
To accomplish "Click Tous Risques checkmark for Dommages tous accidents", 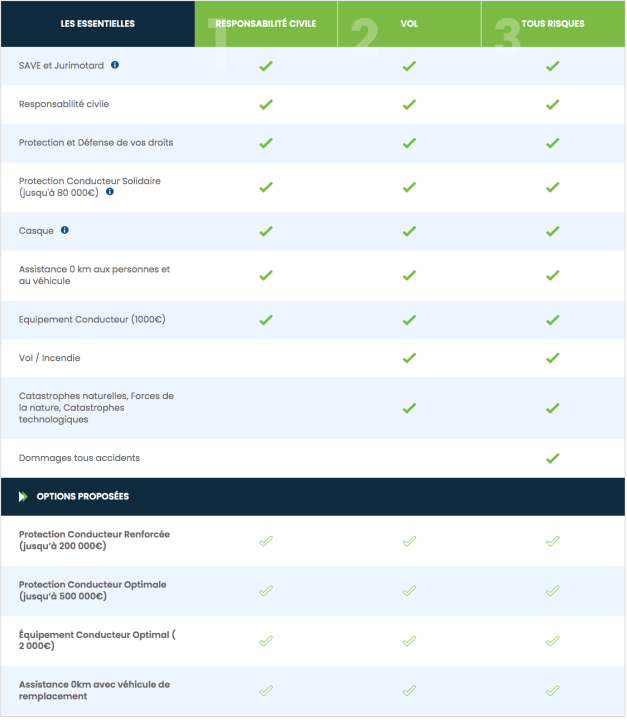I will (552, 458).
